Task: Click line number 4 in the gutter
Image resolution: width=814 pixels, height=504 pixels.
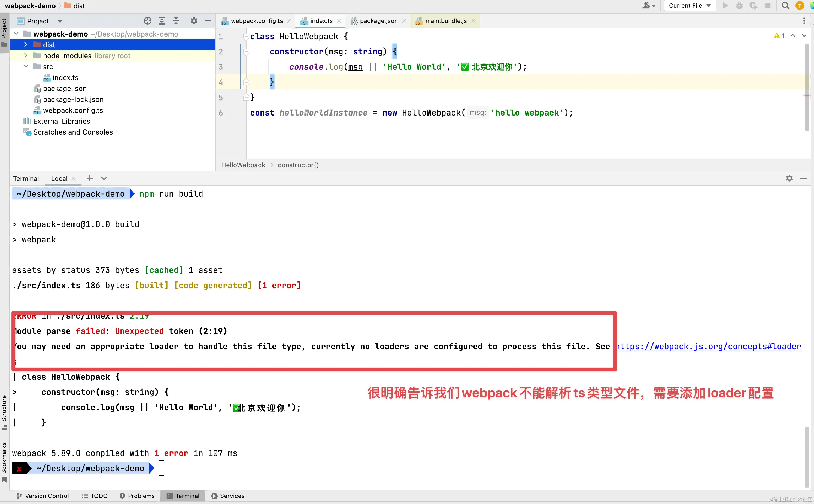Action: click(221, 82)
